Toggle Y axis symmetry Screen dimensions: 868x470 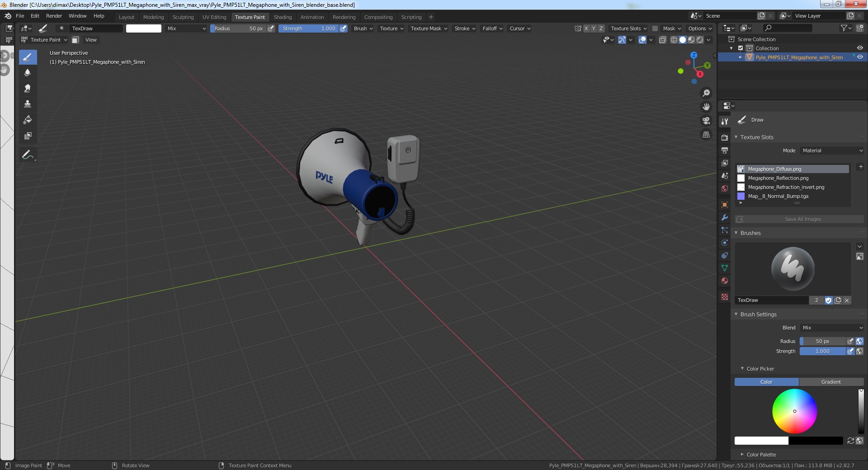click(x=594, y=28)
